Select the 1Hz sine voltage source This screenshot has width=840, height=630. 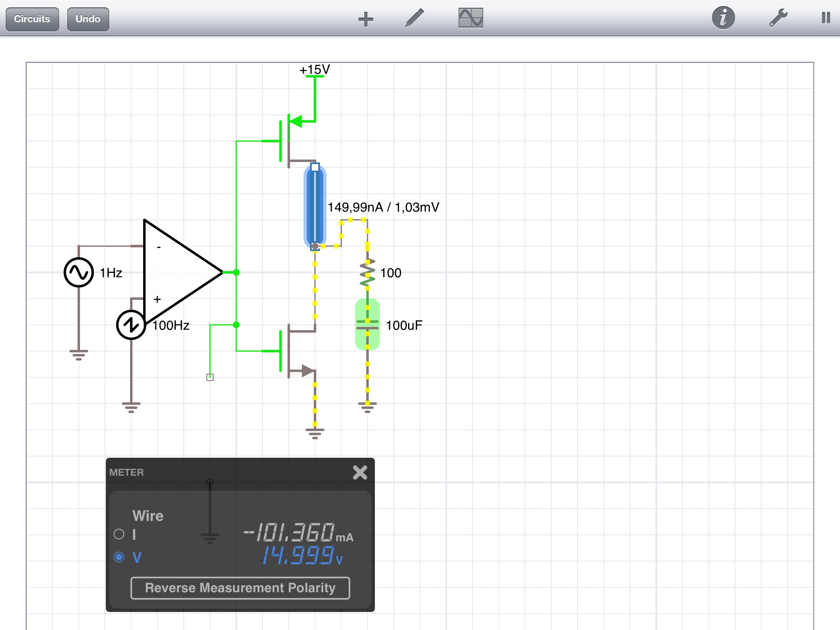pos(79,272)
